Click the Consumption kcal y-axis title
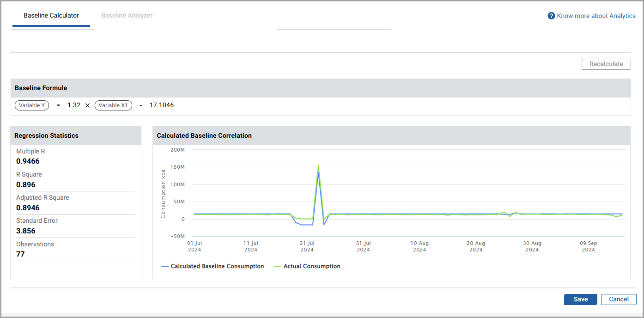The image size is (644, 318). (x=163, y=193)
